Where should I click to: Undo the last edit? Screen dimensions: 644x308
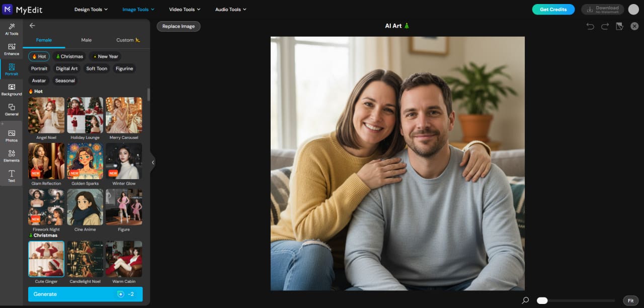(590, 26)
